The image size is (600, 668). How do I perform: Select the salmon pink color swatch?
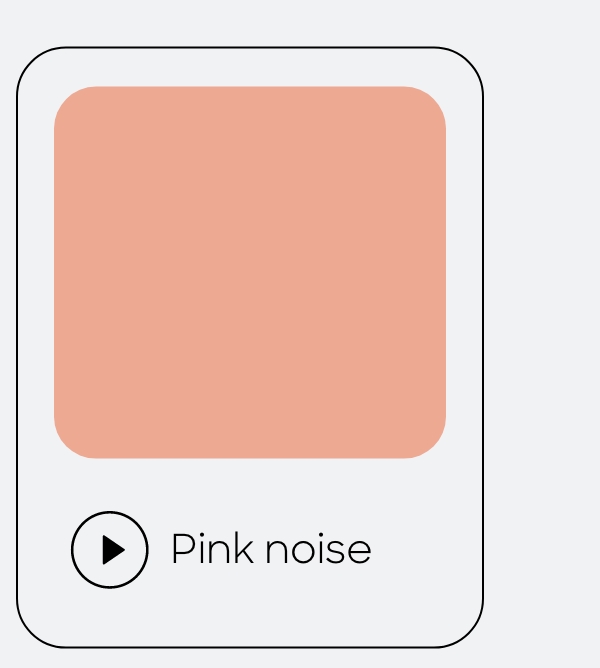coord(250,272)
